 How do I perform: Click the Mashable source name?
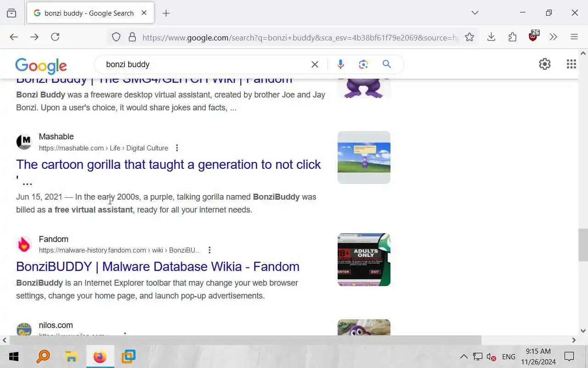click(x=56, y=137)
